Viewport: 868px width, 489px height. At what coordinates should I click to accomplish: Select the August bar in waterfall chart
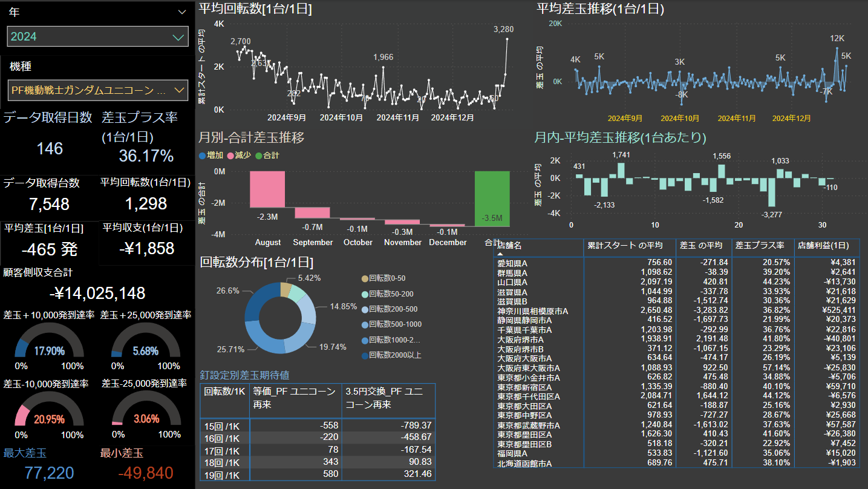267,189
